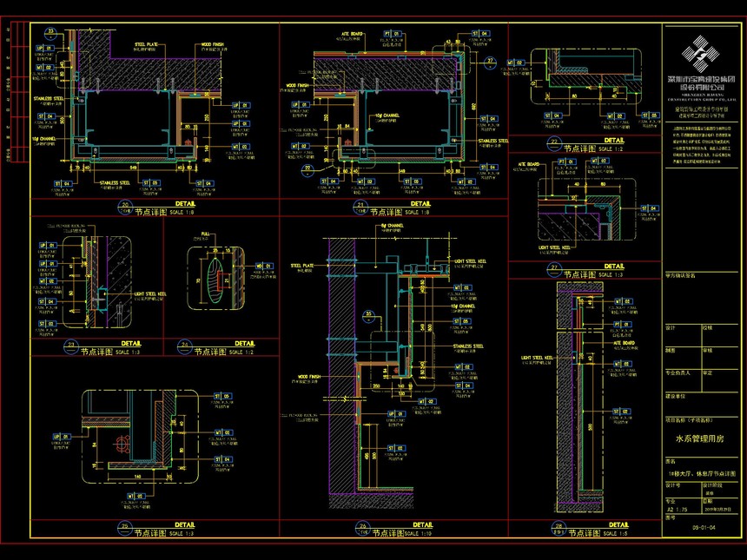
Task: Select the drawing name "1#楼大厅、休息厅节点详图"
Action: pos(701,474)
